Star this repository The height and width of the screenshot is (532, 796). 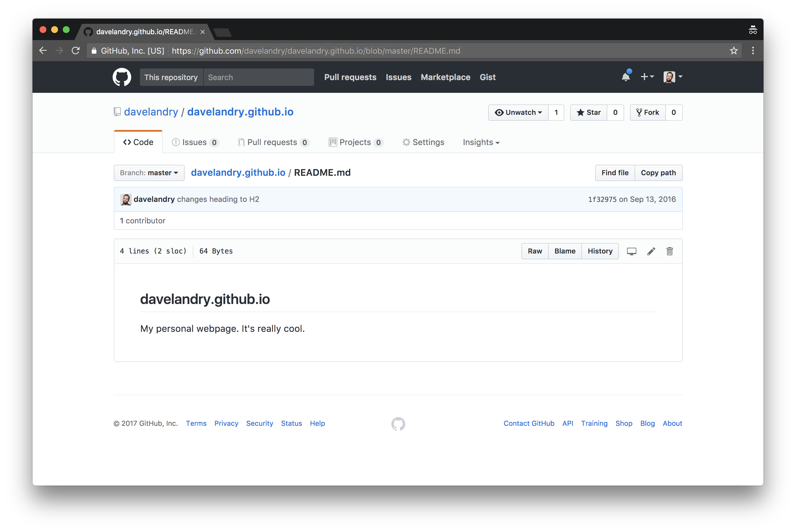point(589,113)
